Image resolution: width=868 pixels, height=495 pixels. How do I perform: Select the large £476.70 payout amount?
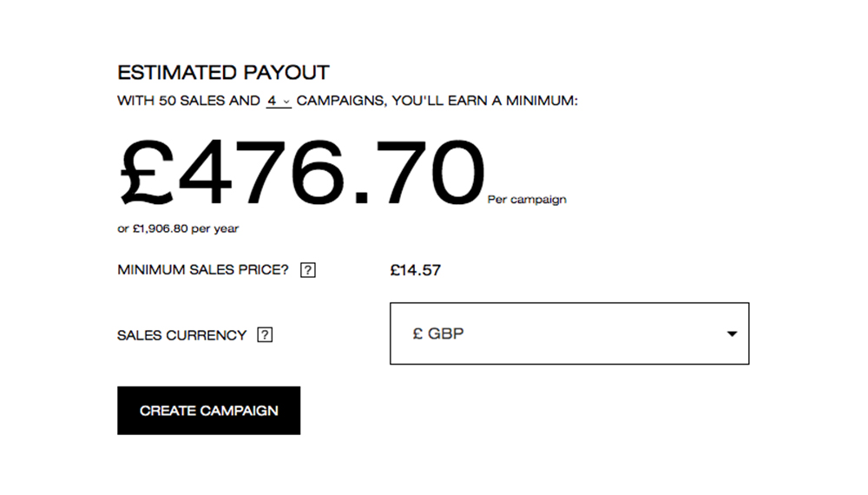tap(301, 174)
